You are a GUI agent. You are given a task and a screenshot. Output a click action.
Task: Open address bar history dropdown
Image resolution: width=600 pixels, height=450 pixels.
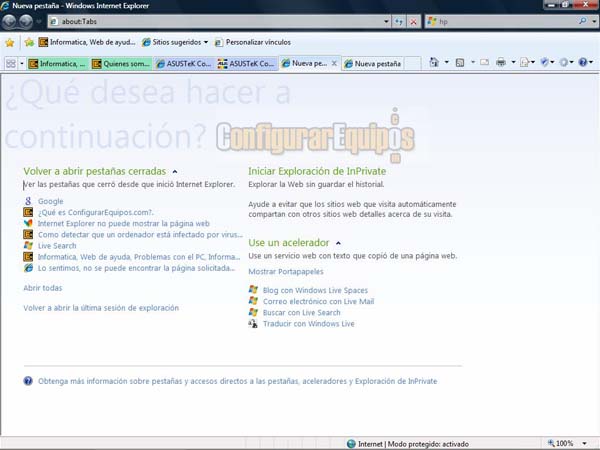coord(386,22)
